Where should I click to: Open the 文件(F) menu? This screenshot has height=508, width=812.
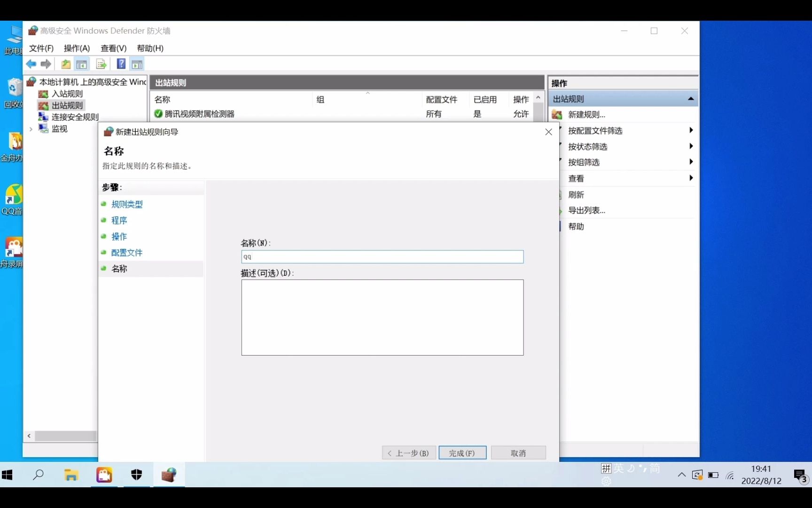pyautogui.click(x=41, y=48)
